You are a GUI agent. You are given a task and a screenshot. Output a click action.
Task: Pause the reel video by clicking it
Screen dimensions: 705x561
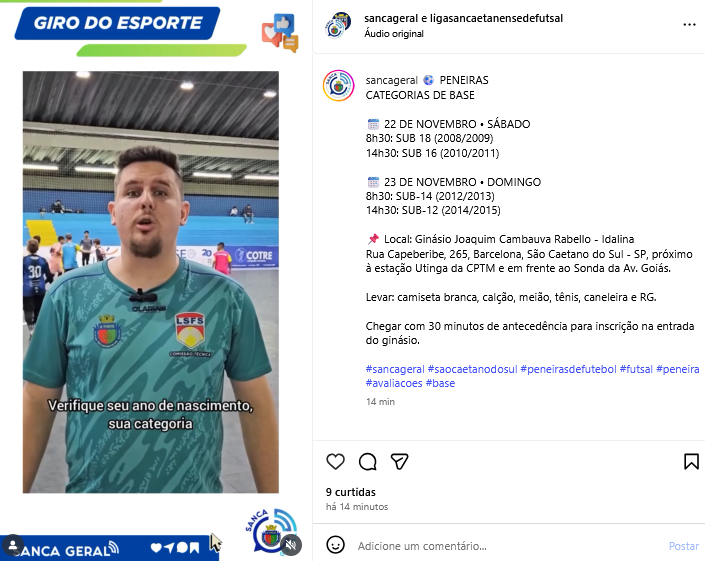click(x=151, y=282)
